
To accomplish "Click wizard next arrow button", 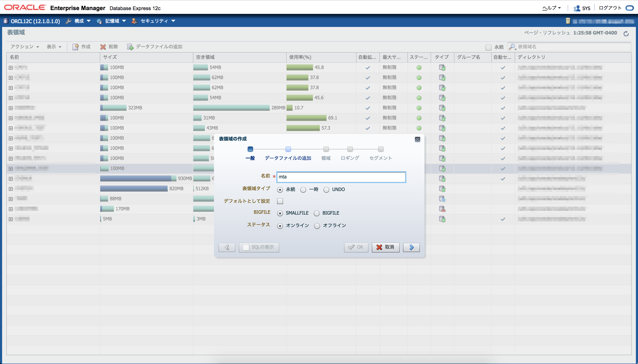I will point(411,247).
